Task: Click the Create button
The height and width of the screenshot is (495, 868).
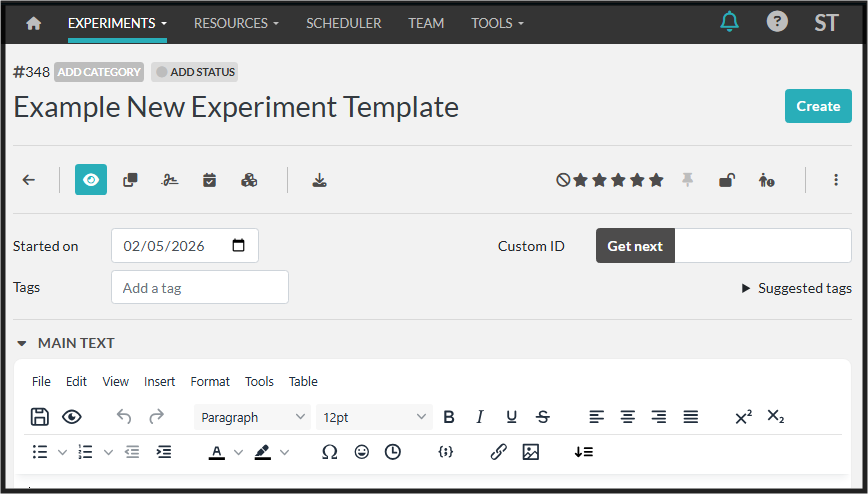Action: point(817,106)
